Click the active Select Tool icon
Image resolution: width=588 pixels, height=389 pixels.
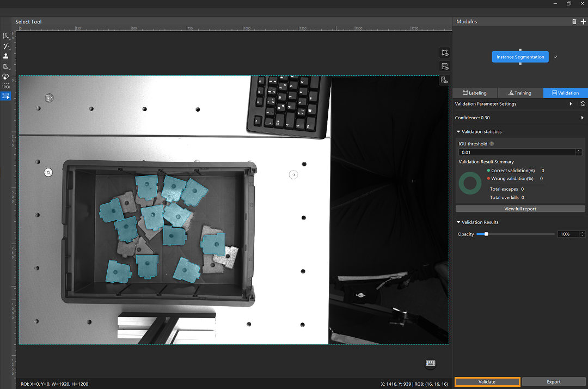point(6,96)
